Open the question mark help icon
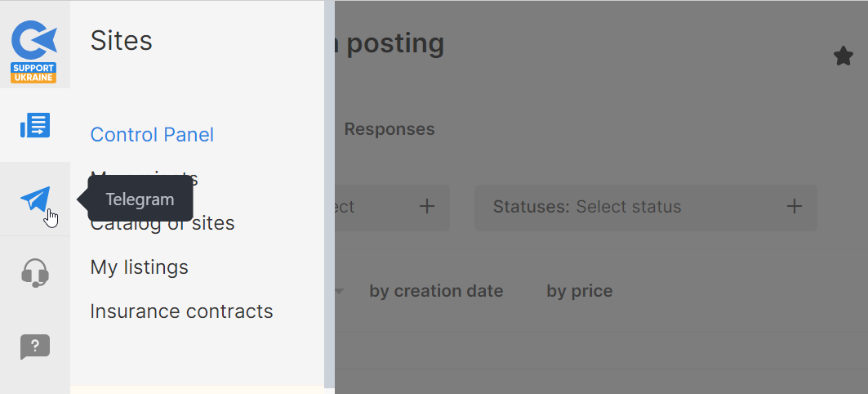 click(35, 347)
